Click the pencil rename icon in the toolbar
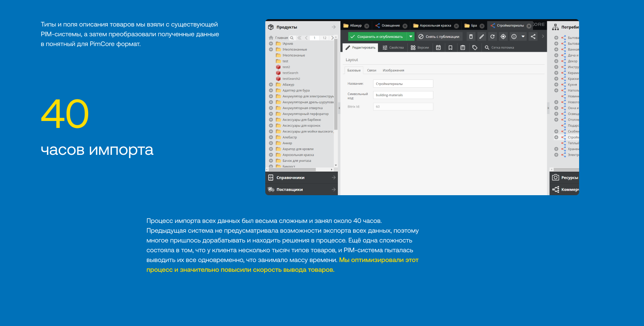This screenshot has height=326, width=644. point(482,37)
